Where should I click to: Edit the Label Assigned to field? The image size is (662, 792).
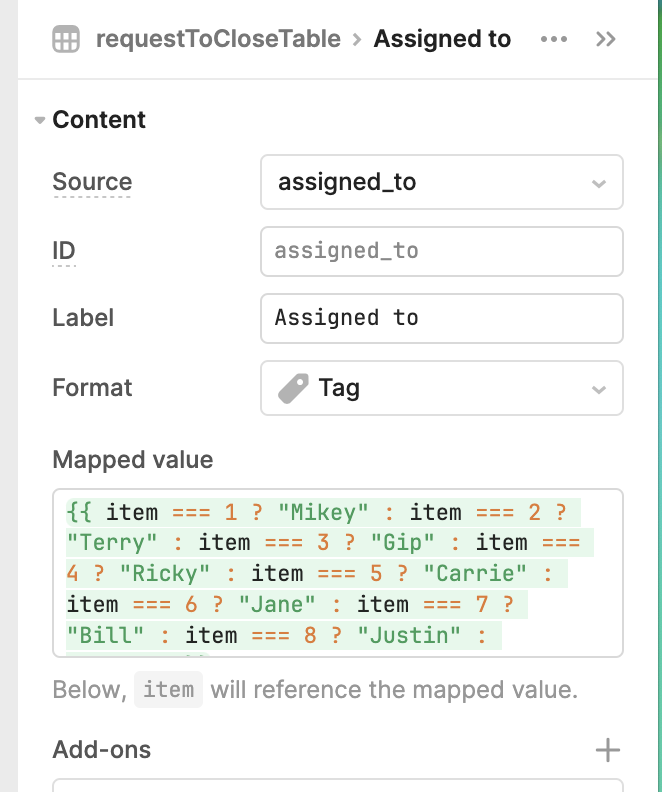(442, 319)
